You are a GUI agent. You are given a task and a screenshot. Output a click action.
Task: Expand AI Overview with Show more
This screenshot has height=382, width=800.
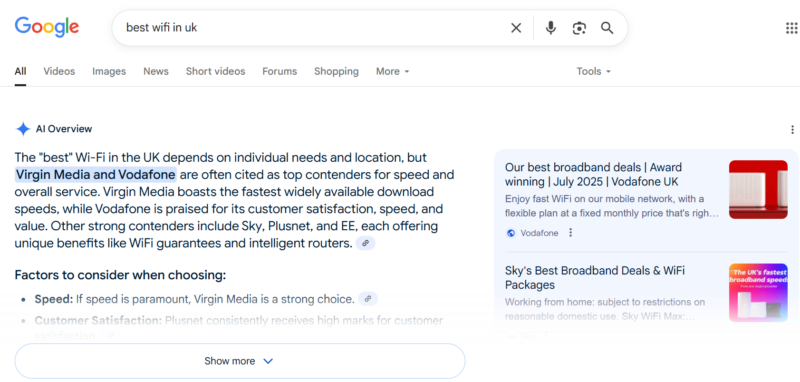pos(240,361)
